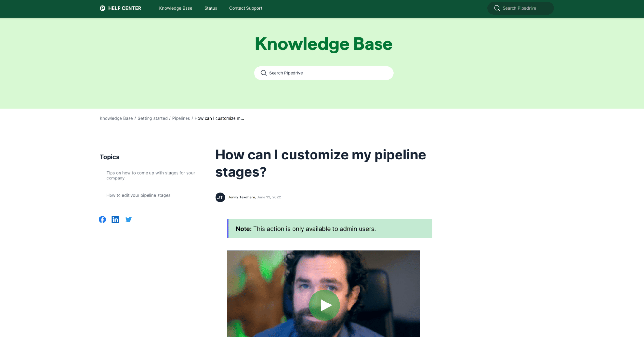Open Pipelines from the breadcrumb trail
Image resolution: width=644 pixels, height=337 pixels.
click(181, 118)
